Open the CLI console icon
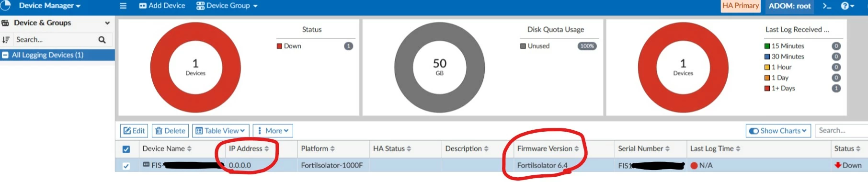868x182 pixels. [x=827, y=6]
